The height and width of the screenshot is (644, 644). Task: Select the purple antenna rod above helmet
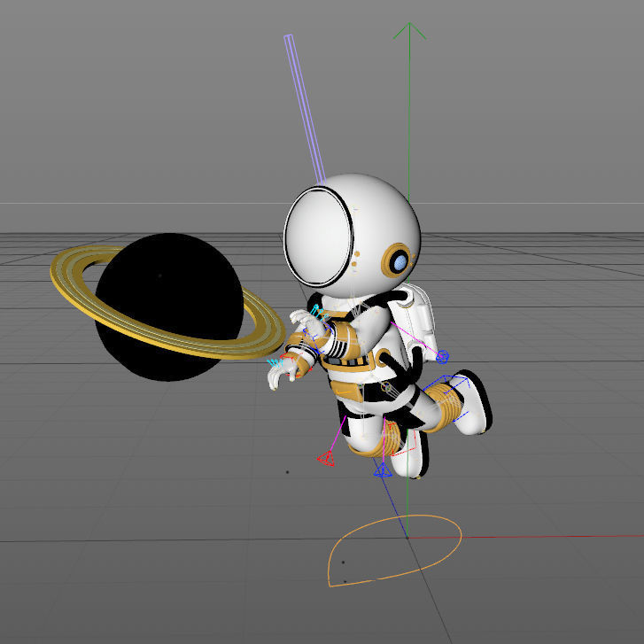(305, 109)
